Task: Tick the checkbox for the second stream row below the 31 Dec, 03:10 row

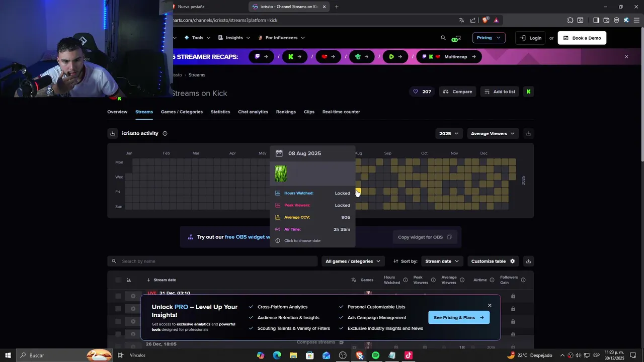Action: tap(118, 321)
